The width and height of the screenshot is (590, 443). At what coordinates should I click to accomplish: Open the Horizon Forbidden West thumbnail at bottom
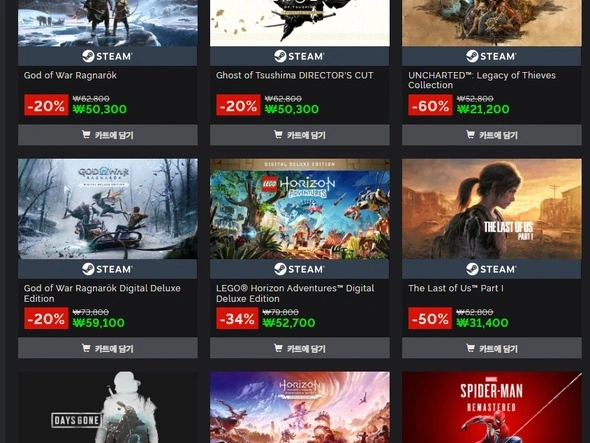click(300, 407)
